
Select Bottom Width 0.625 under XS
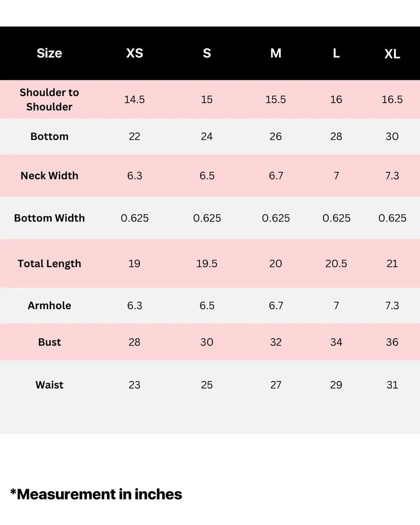pos(134,218)
